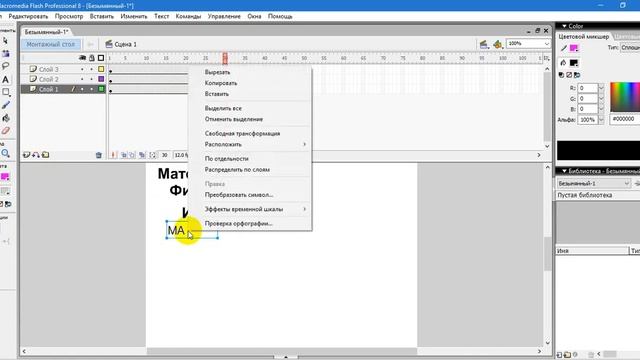Click the Swap Colors icon

pos(577,75)
